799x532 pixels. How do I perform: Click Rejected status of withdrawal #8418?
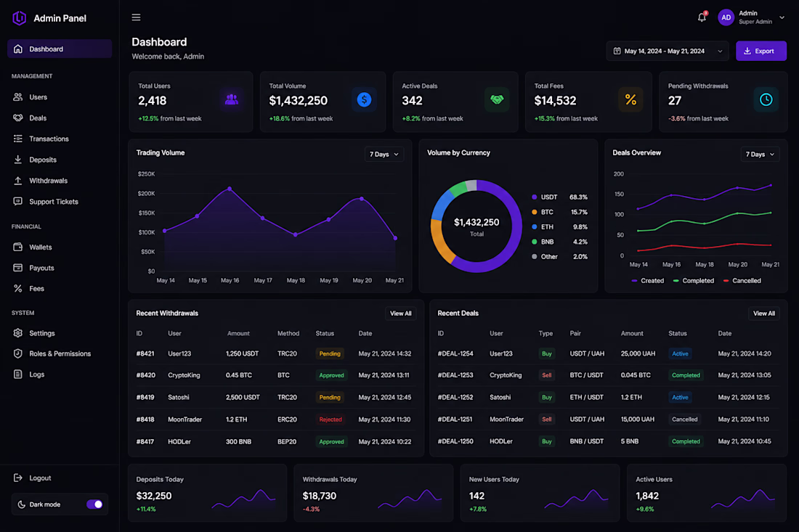(x=330, y=420)
